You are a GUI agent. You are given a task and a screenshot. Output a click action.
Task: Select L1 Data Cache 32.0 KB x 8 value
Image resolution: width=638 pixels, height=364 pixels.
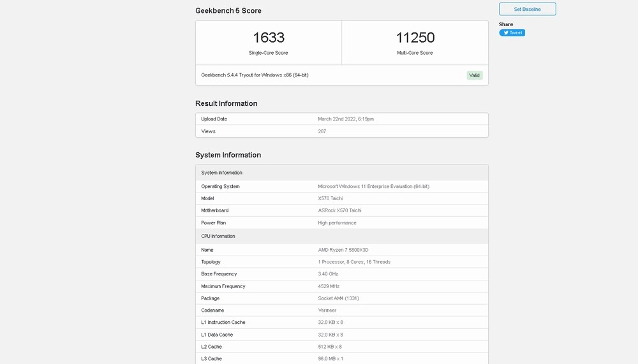tap(330, 335)
